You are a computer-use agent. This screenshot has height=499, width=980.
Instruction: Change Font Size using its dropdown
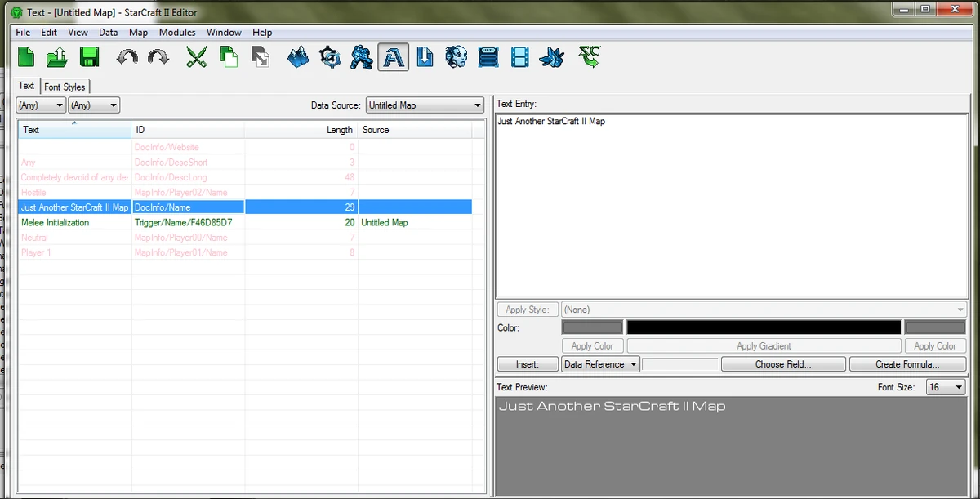pyautogui.click(x=945, y=386)
